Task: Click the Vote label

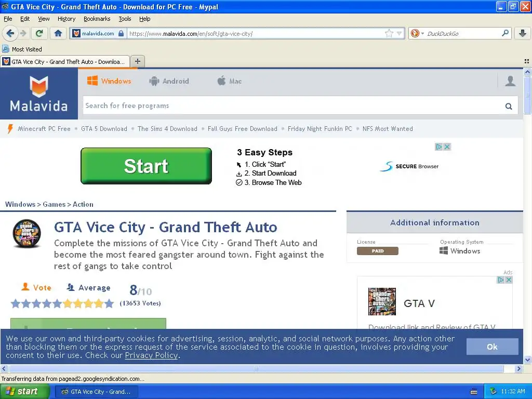Action: [x=36, y=287]
